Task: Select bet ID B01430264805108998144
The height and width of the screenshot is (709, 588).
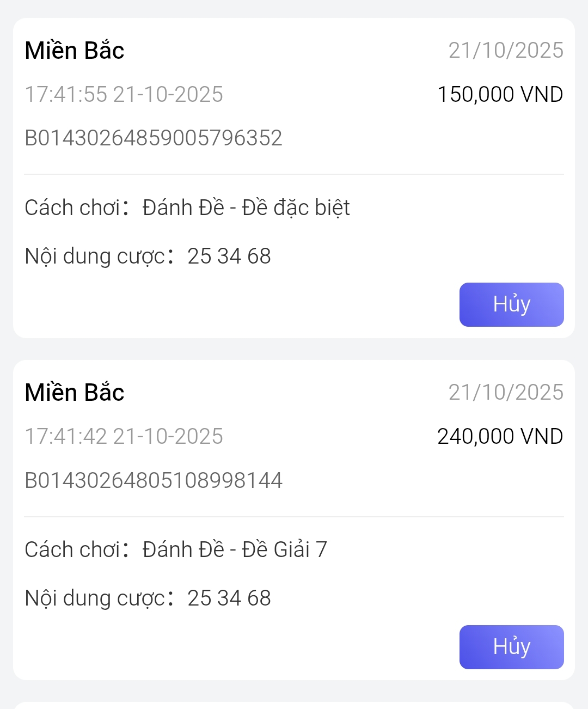Action: (154, 480)
